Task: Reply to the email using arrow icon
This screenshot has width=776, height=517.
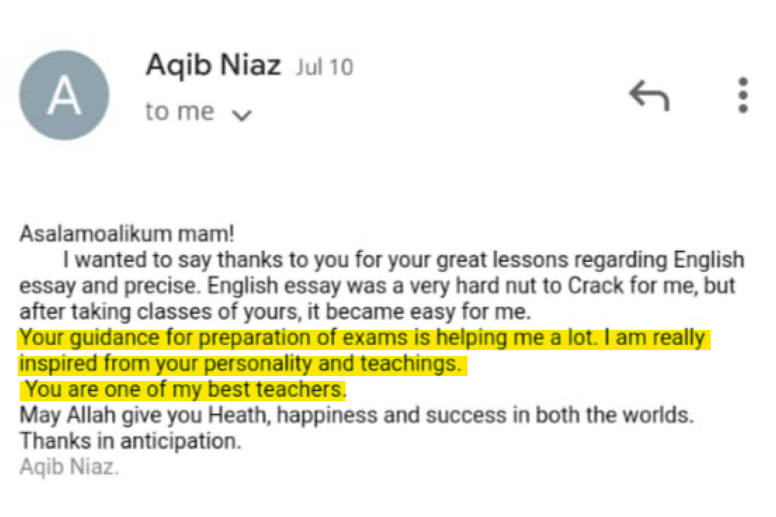Action: 648,94
